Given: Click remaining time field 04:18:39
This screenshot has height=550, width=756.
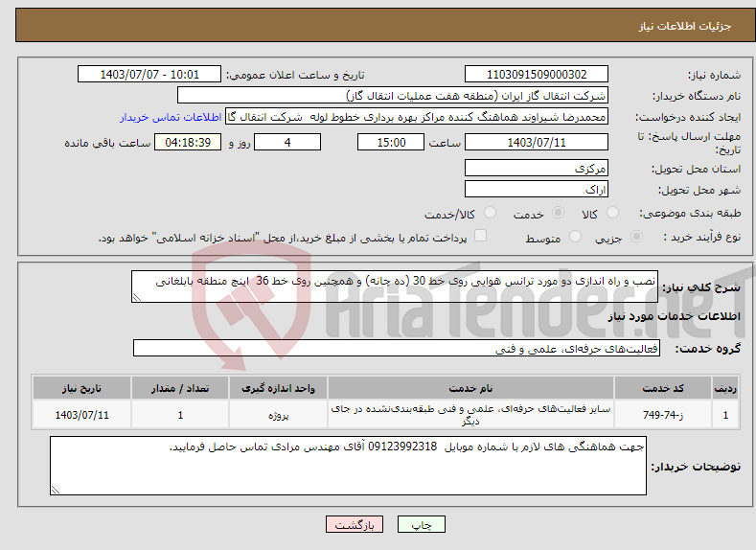Looking at the screenshot, I should tap(188, 142).
